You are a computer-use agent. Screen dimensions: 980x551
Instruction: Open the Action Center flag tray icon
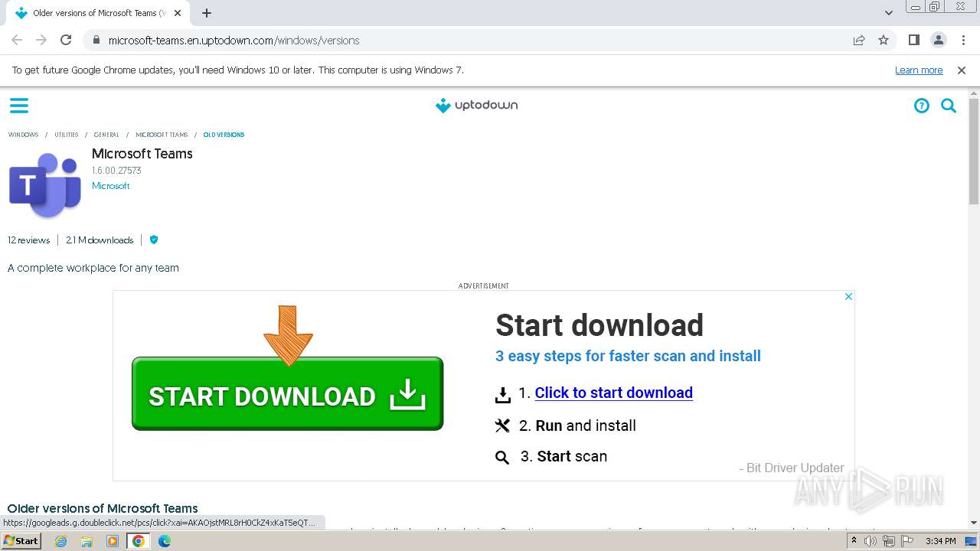(906, 541)
